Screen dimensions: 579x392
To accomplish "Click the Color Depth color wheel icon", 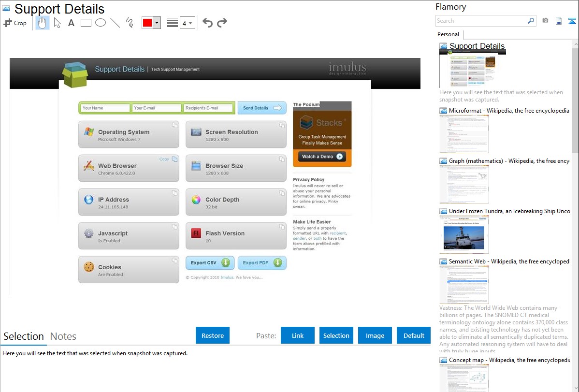I will tap(196, 200).
